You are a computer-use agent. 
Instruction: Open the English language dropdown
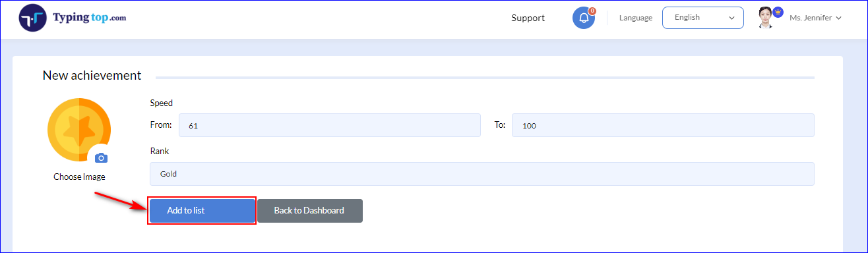702,18
